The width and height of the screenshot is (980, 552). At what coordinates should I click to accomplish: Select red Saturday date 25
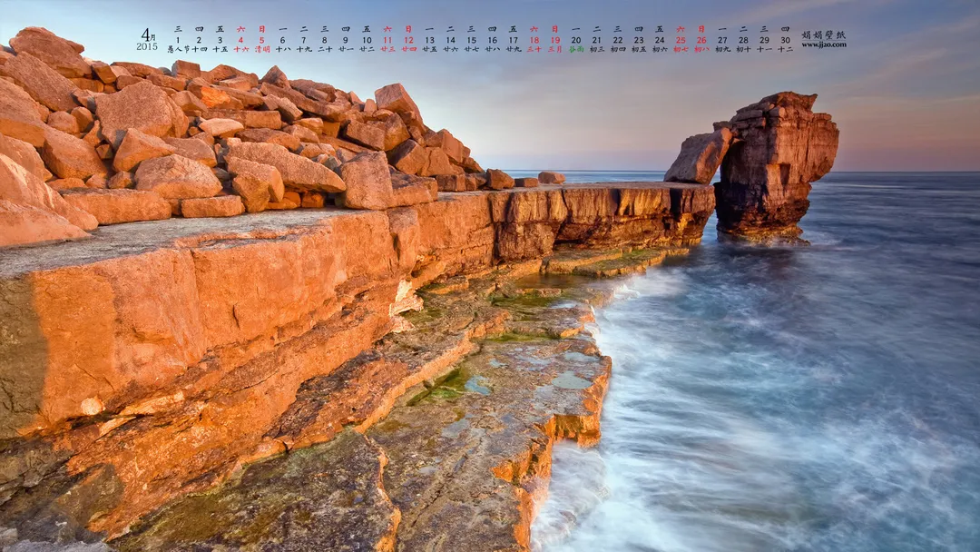(681, 40)
